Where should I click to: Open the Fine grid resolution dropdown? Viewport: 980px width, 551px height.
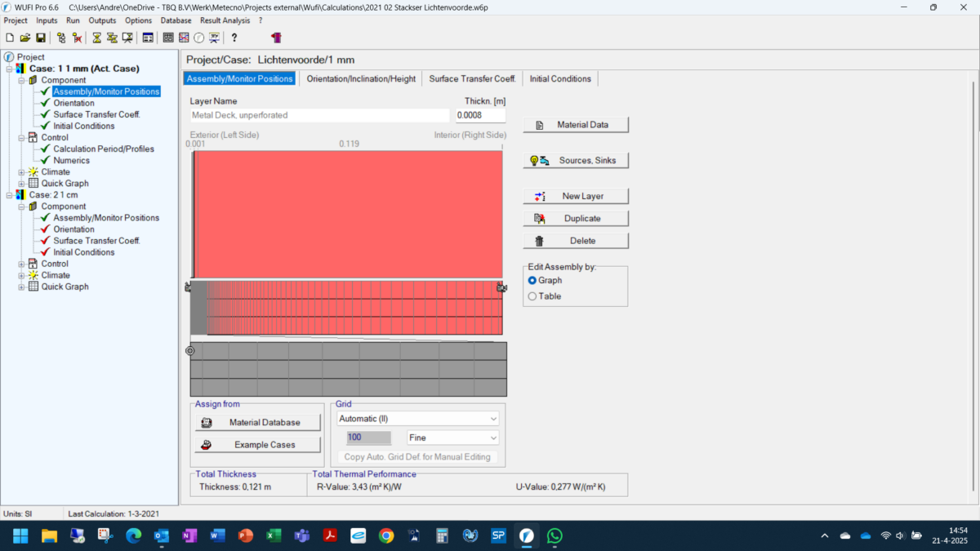click(452, 438)
